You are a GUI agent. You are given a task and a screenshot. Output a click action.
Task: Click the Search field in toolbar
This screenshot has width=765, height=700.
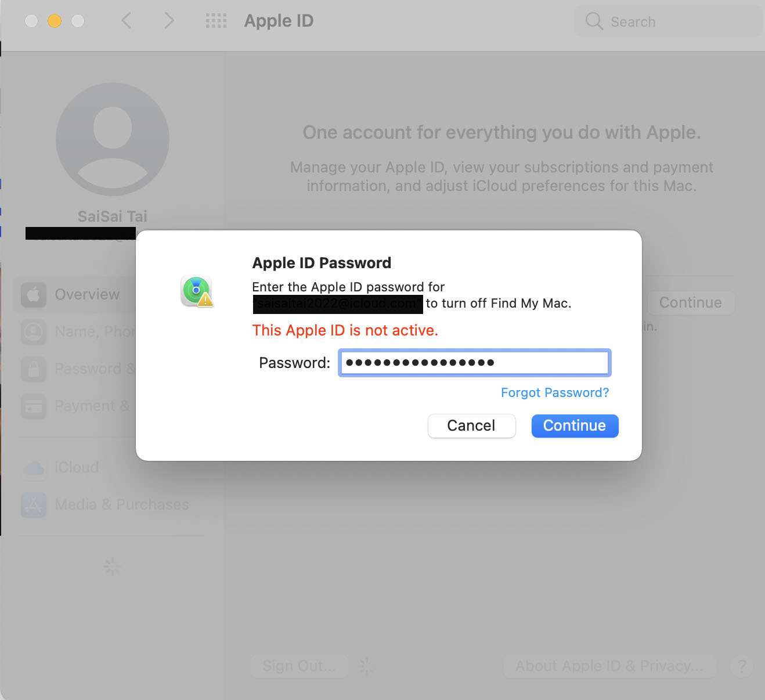(x=668, y=21)
